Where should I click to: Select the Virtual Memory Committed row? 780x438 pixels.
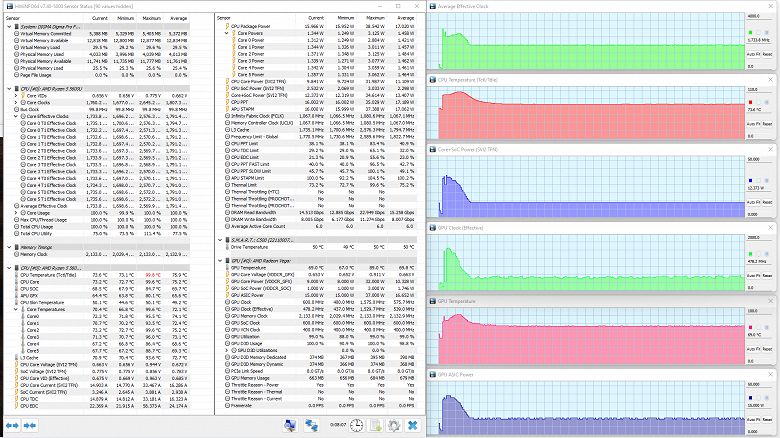(101, 33)
